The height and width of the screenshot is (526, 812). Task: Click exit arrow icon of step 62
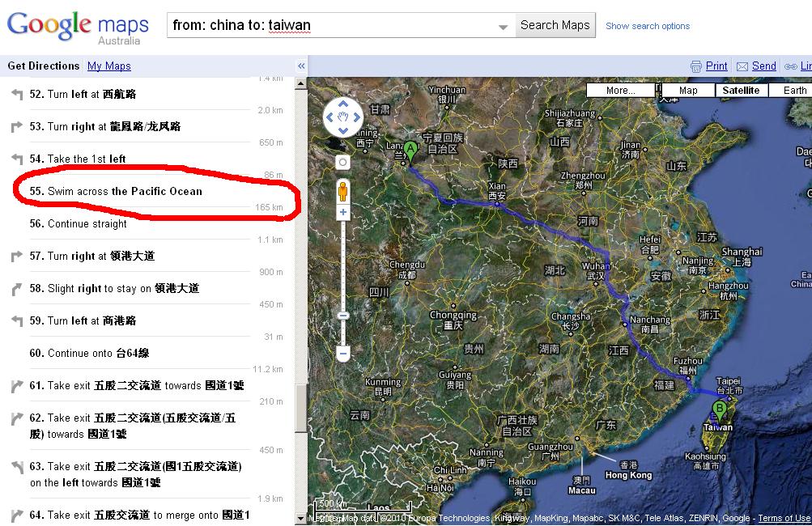click(17, 418)
